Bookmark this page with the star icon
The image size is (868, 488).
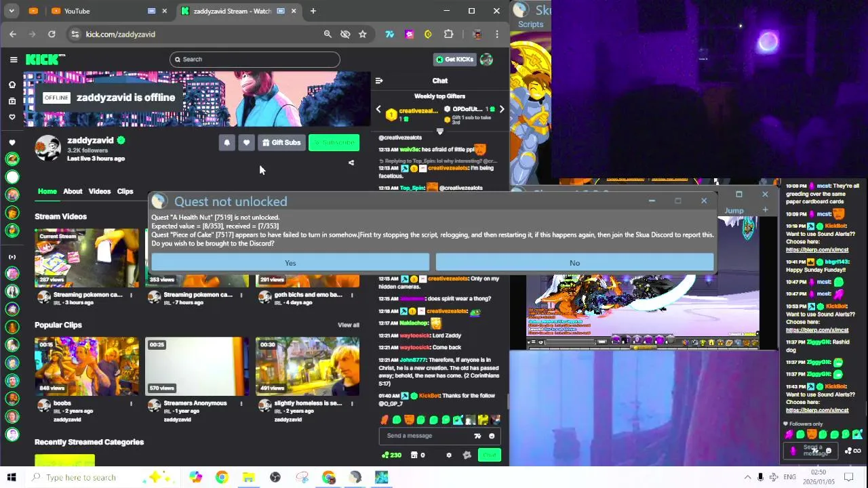[363, 34]
